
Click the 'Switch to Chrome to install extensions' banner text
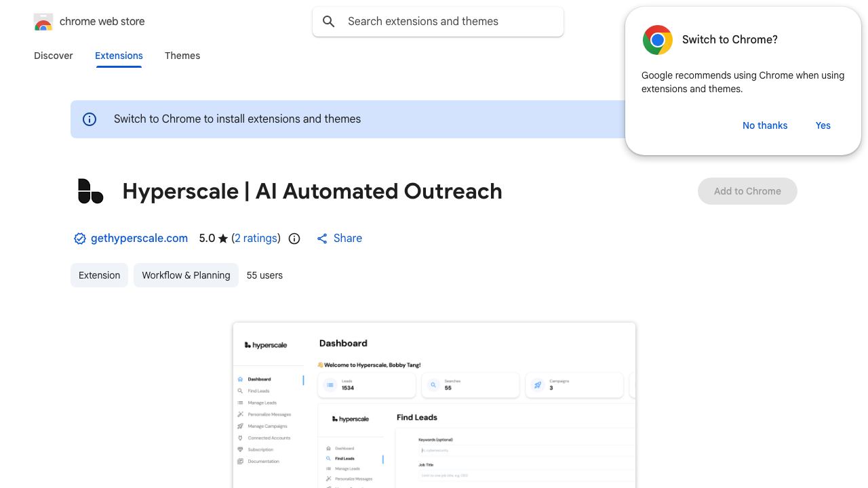click(237, 119)
